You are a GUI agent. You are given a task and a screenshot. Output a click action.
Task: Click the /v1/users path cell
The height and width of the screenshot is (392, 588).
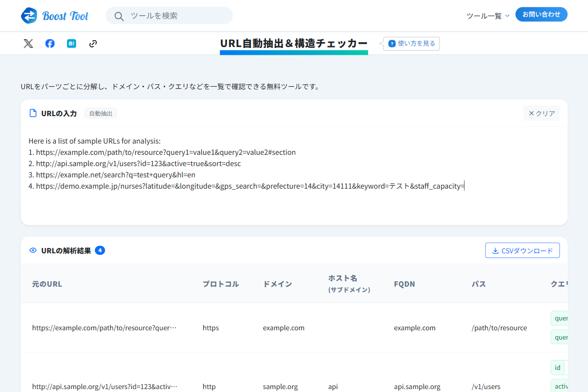(486, 387)
